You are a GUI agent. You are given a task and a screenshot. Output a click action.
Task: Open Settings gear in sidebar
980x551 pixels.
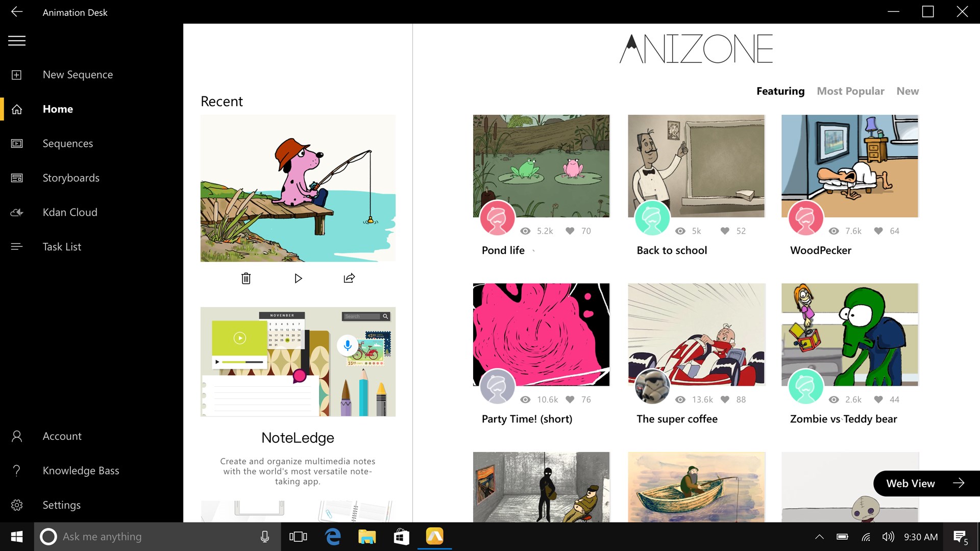(x=17, y=505)
